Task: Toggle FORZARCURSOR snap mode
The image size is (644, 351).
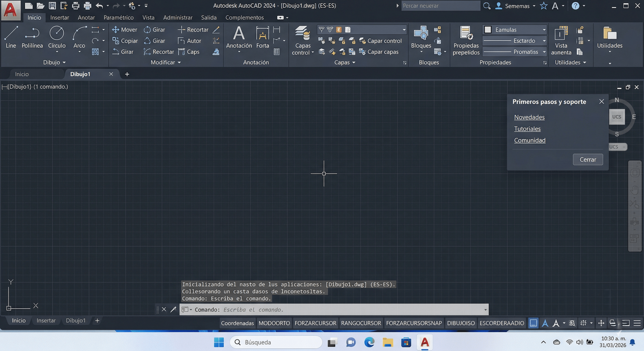Action: pyautogui.click(x=316, y=323)
